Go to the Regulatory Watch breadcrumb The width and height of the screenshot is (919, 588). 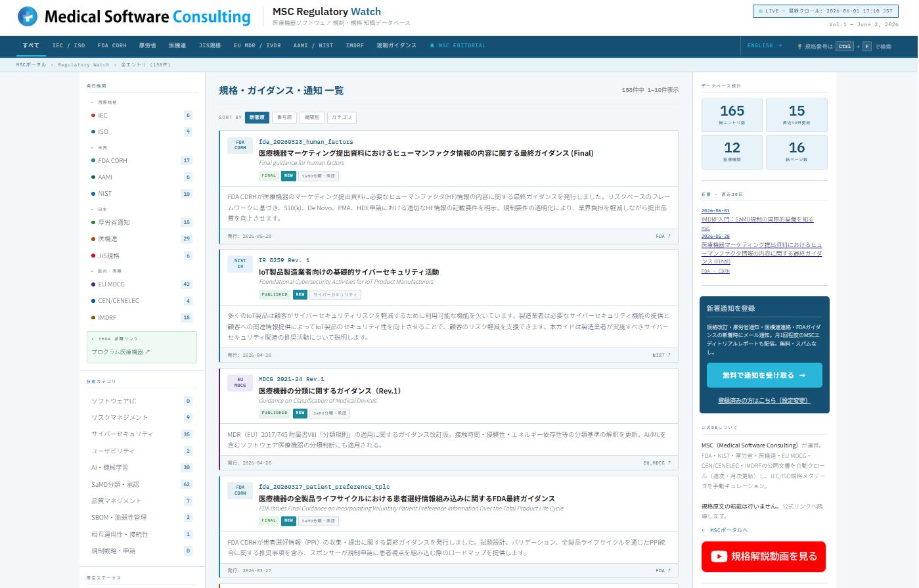coord(83,65)
